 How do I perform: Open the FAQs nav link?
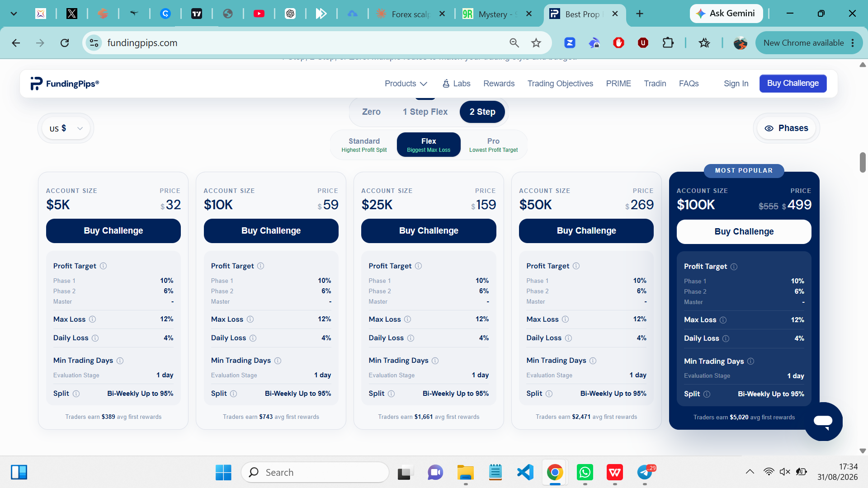tap(689, 84)
